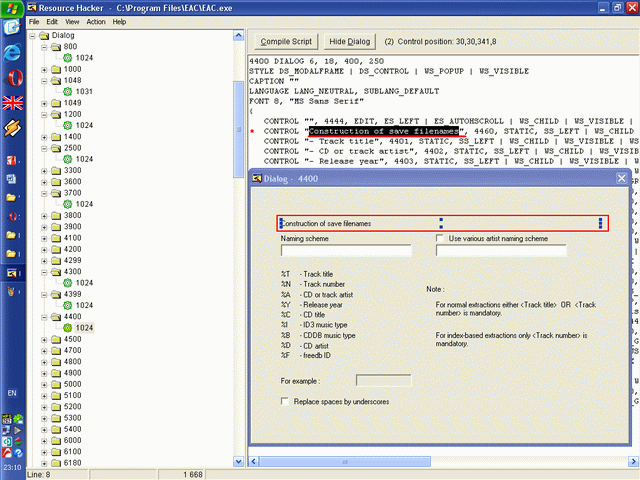The height and width of the screenshot is (480, 640).
Task: Click the Track title script line
Action: click(451, 141)
